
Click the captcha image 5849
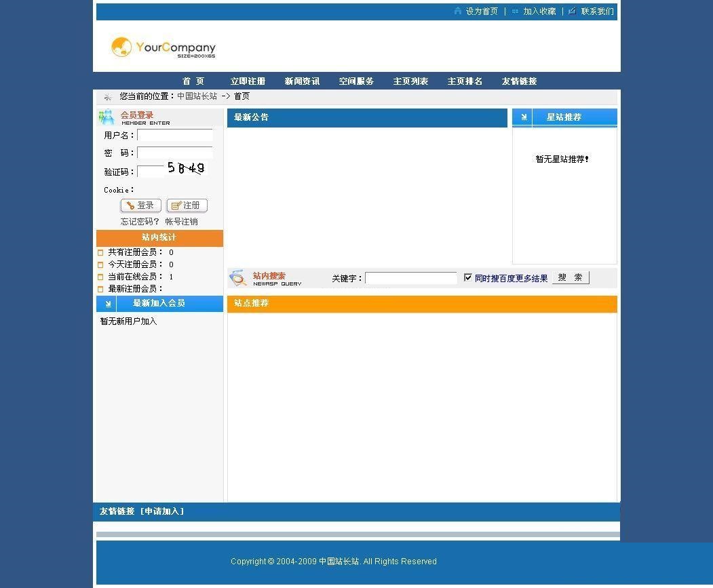pyautogui.click(x=185, y=168)
